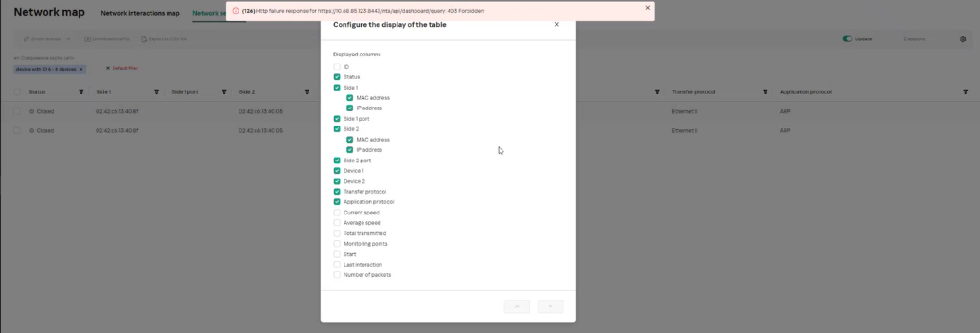Viewport: 980px width, 333px height.
Task: Uncheck the Side 1 column checkbox
Action: 337,88
